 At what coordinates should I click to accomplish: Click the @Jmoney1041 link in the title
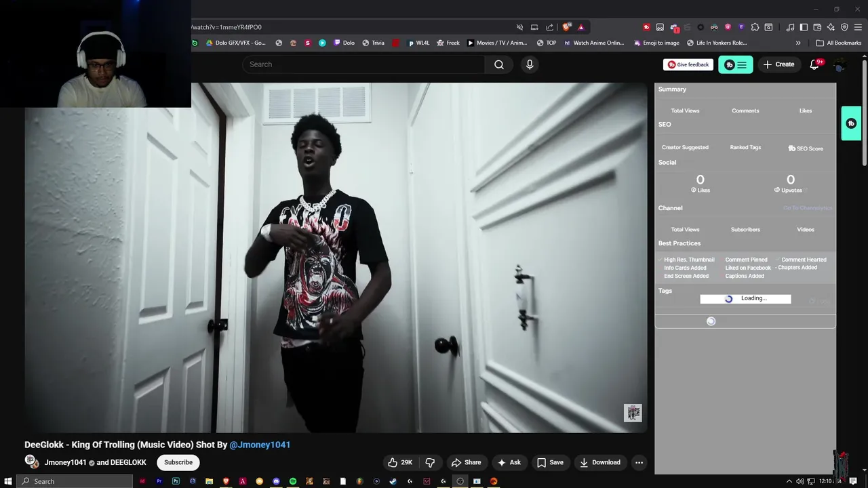260,445
